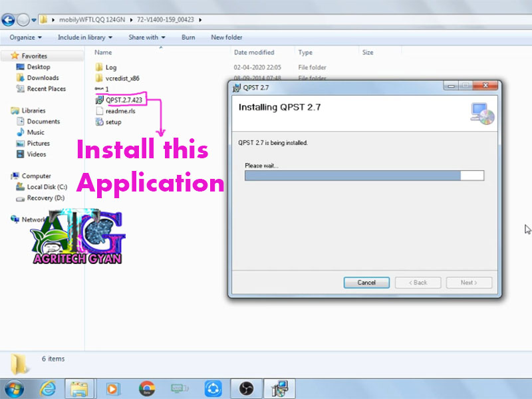The image size is (532, 399).
Task: Open the Organize menu
Action: point(25,37)
